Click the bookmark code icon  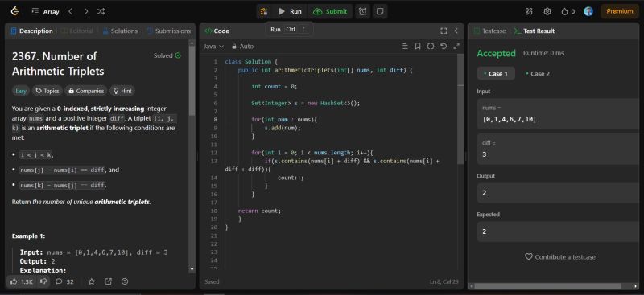tap(418, 47)
